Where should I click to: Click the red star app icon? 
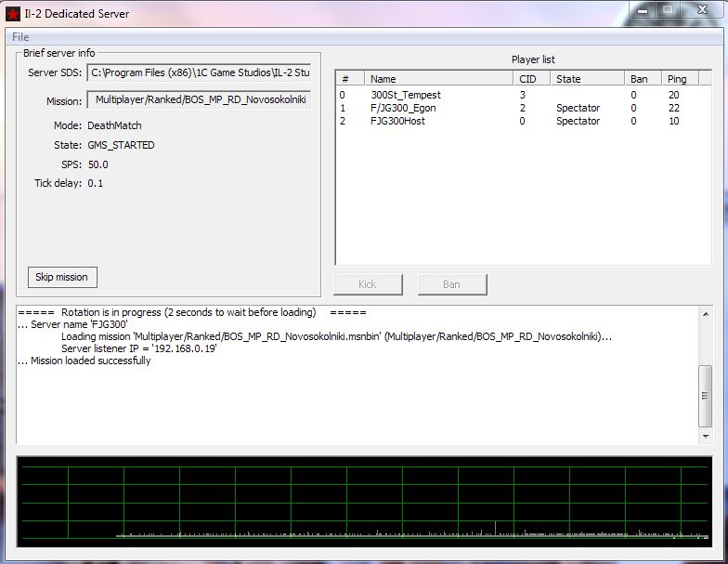pyautogui.click(x=13, y=14)
